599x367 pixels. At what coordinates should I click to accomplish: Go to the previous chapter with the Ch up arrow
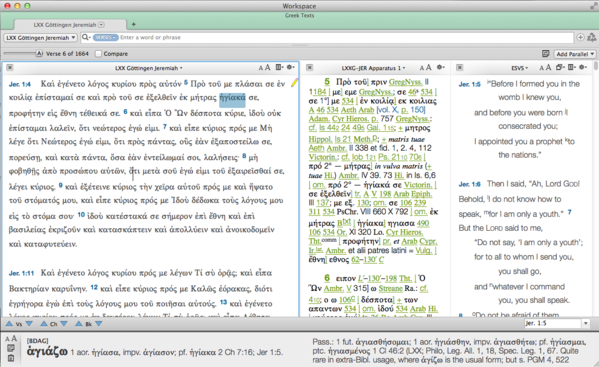(44, 324)
